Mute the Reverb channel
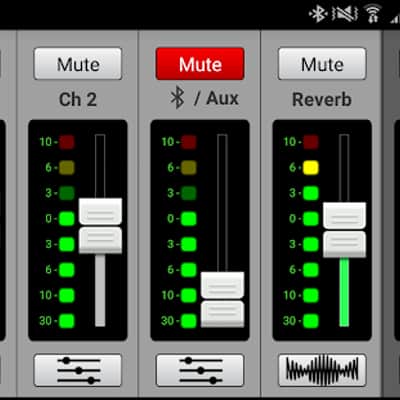The width and height of the screenshot is (400, 400). tap(322, 64)
